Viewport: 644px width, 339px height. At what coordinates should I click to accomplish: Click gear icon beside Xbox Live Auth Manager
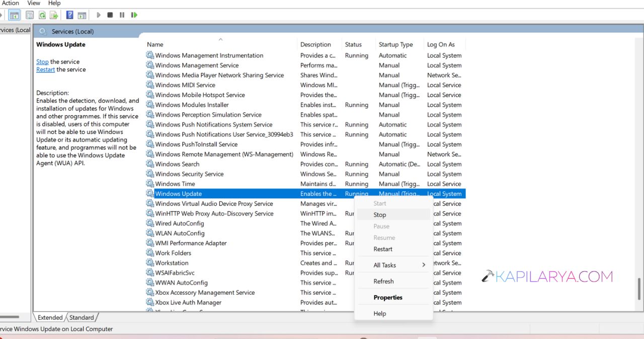[x=150, y=302]
